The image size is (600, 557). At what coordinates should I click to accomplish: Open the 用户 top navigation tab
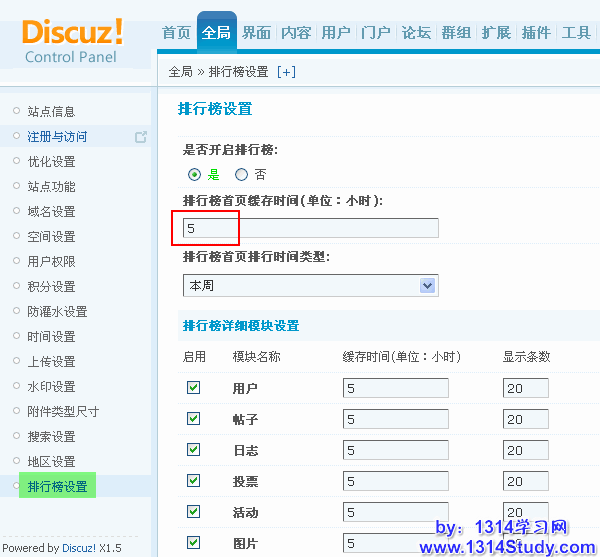coord(336,33)
